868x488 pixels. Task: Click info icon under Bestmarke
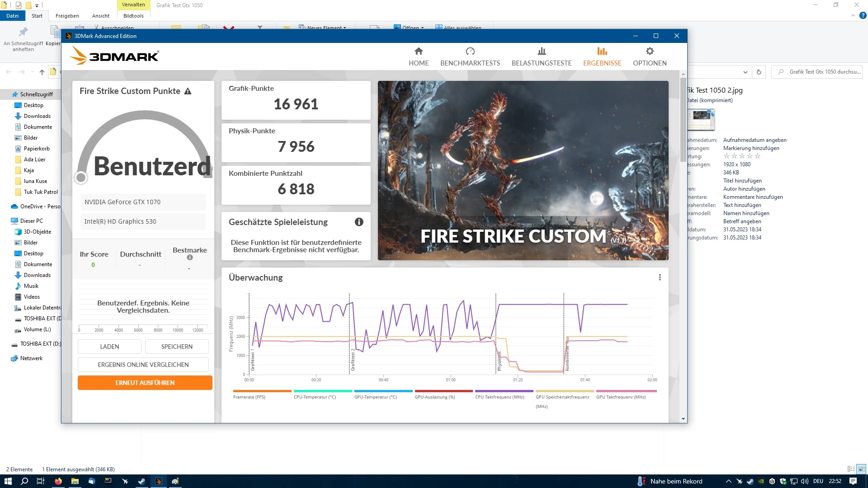[190, 258]
